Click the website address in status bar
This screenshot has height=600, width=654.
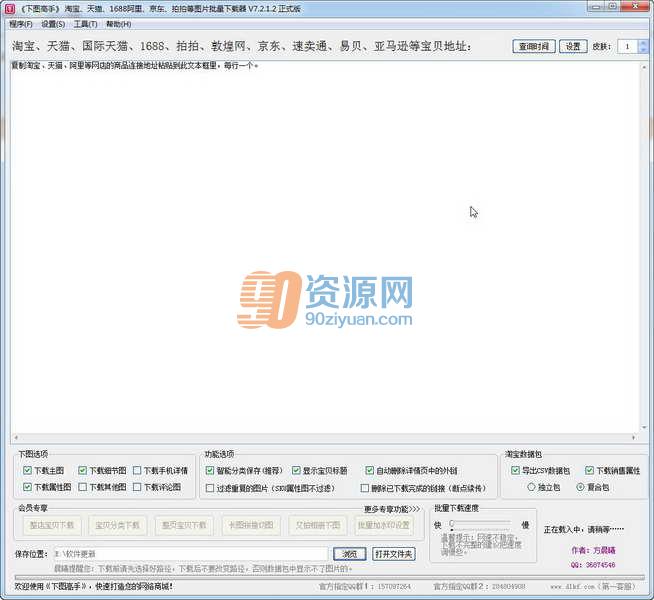coord(593,587)
